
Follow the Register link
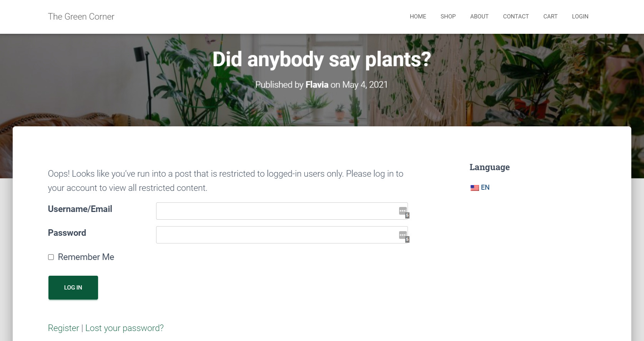pos(63,328)
